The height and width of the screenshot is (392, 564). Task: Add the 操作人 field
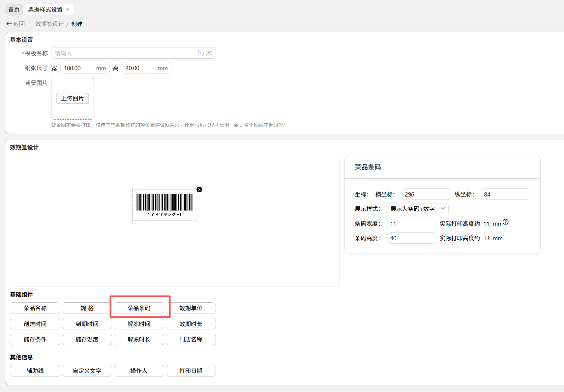(139, 371)
